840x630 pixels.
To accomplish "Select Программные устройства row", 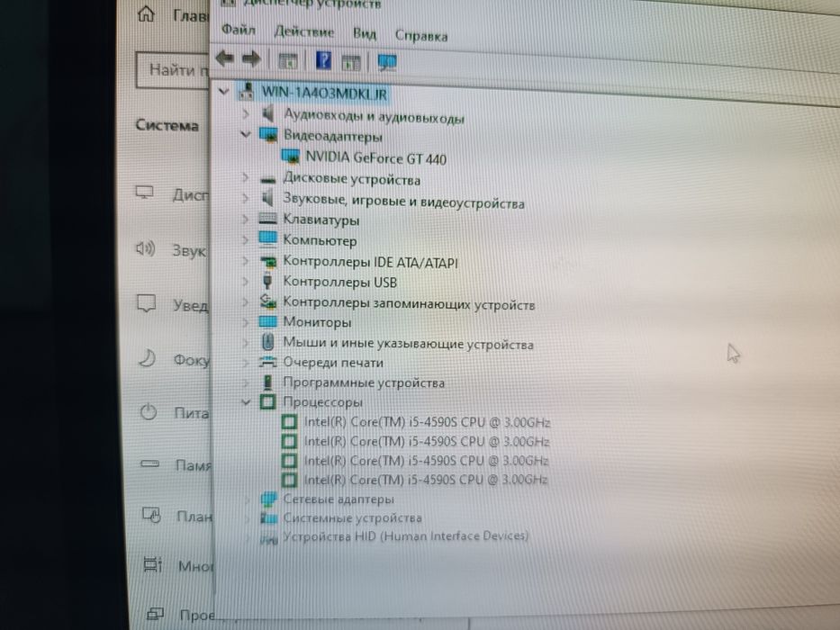I will 364,383.
